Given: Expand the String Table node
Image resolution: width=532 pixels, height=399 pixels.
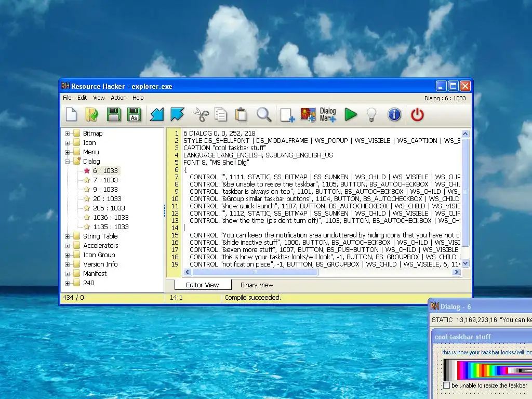Looking at the screenshot, I should (x=67, y=236).
